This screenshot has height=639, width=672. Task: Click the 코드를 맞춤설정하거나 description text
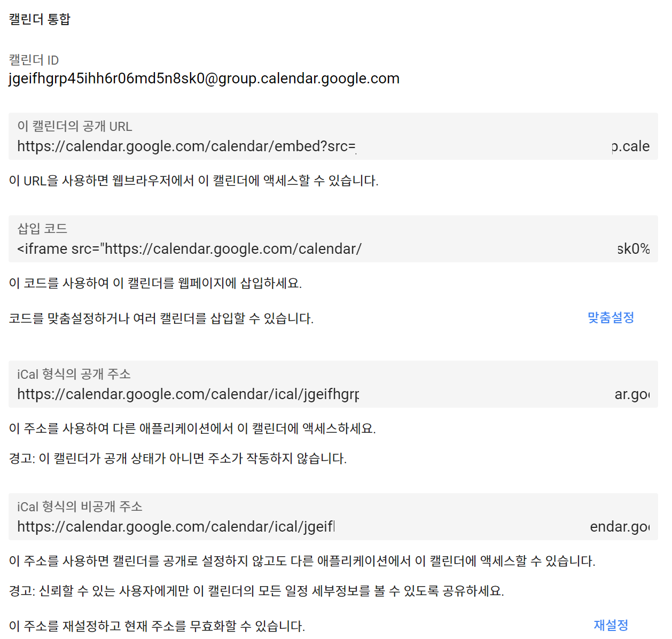pyautogui.click(x=161, y=318)
